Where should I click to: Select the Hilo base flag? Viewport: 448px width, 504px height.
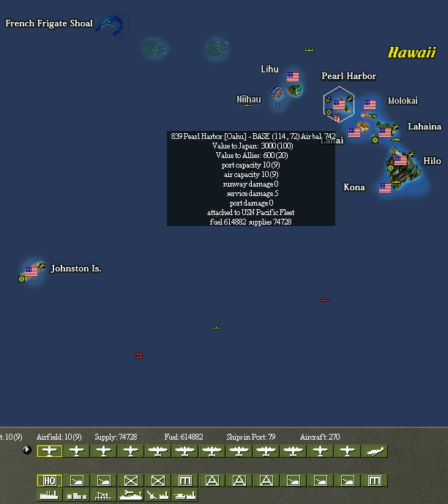pyautogui.click(x=400, y=159)
